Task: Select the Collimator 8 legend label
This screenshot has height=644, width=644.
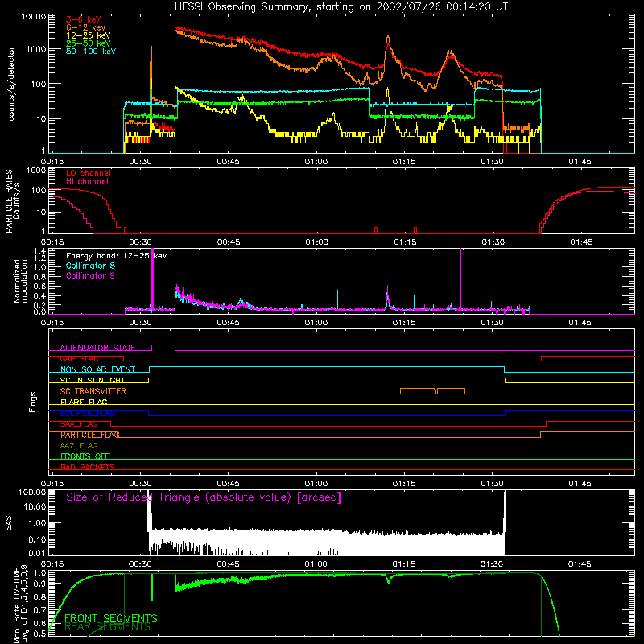Action: click(x=90, y=266)
